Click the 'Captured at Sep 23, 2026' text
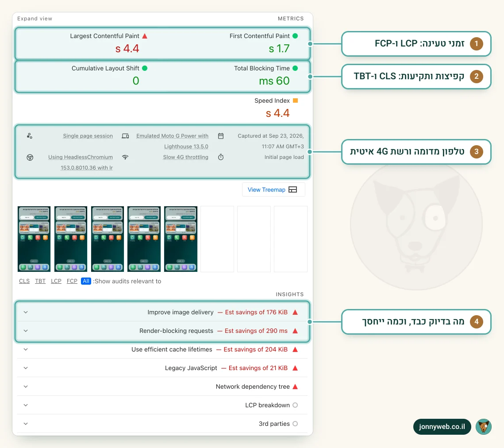This screenshot has width=504, height=448. coord(271,136)
